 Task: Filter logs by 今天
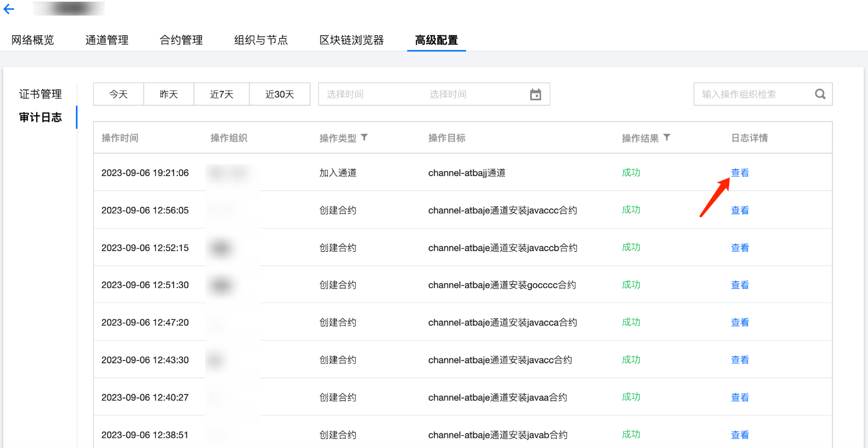tap(118, 94)
